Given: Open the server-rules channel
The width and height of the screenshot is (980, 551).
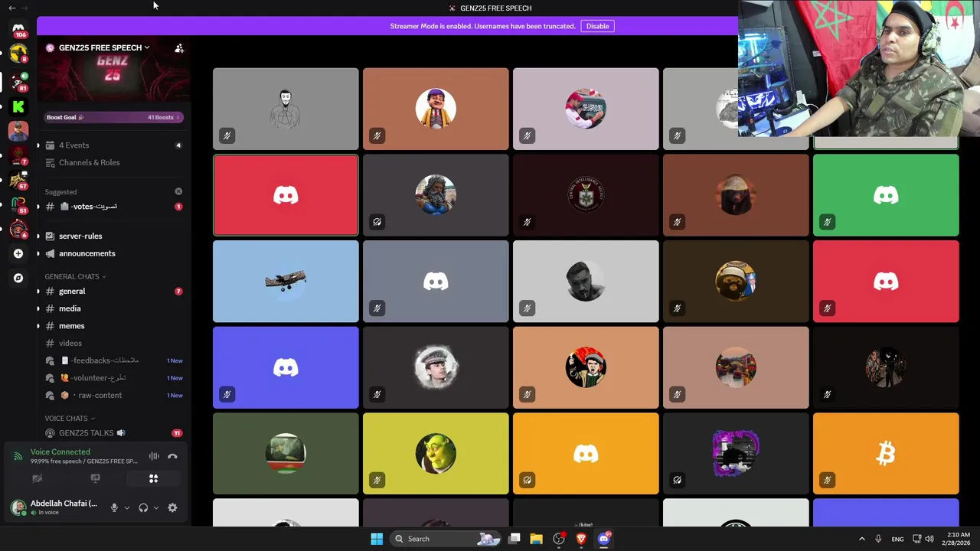Looking at the screenshot, I should [x=113, y=236].
